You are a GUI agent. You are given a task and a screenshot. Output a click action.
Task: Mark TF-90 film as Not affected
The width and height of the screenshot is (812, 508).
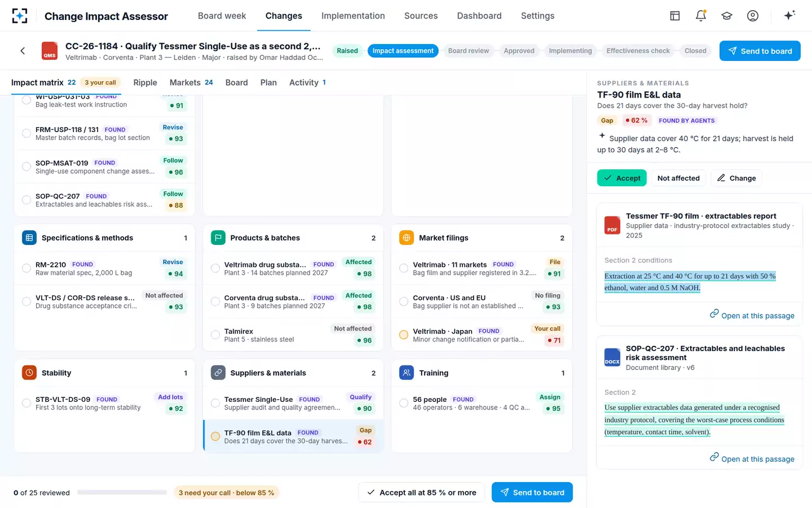678,178
